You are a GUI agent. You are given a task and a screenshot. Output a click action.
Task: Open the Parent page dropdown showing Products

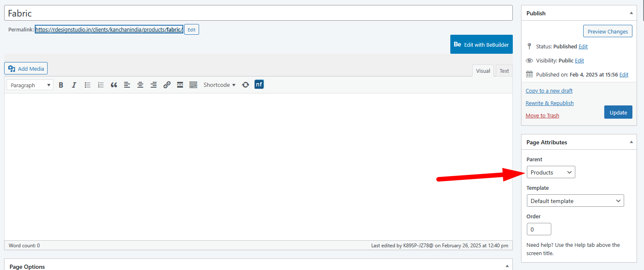click(x=550, y=172)
